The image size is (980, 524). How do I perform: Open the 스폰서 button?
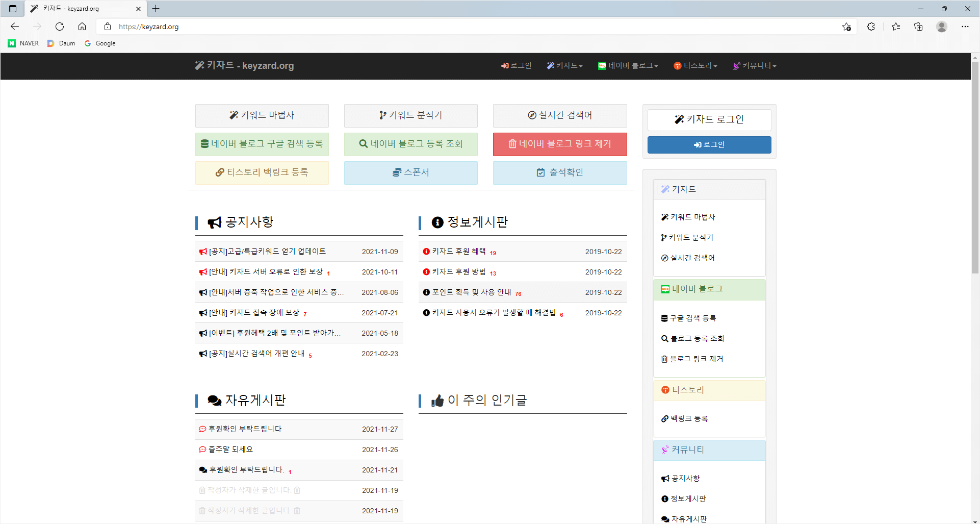pyautogui.click(x=411, y=173)
